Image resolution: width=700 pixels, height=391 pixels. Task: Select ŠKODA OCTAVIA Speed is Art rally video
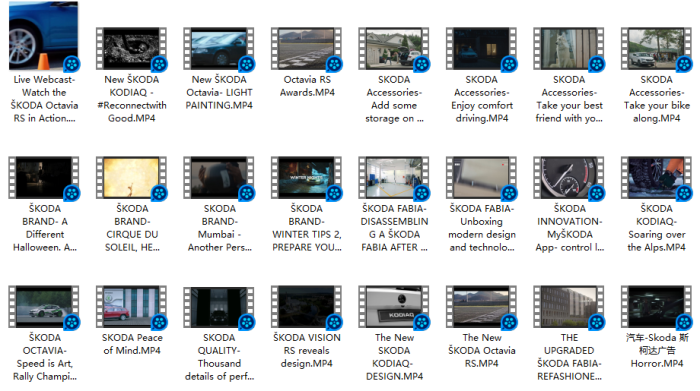click(44, 307)
